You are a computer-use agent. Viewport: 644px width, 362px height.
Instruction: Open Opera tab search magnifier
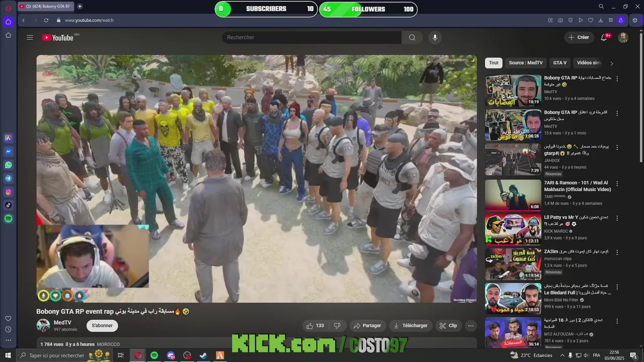coord(601,7)
